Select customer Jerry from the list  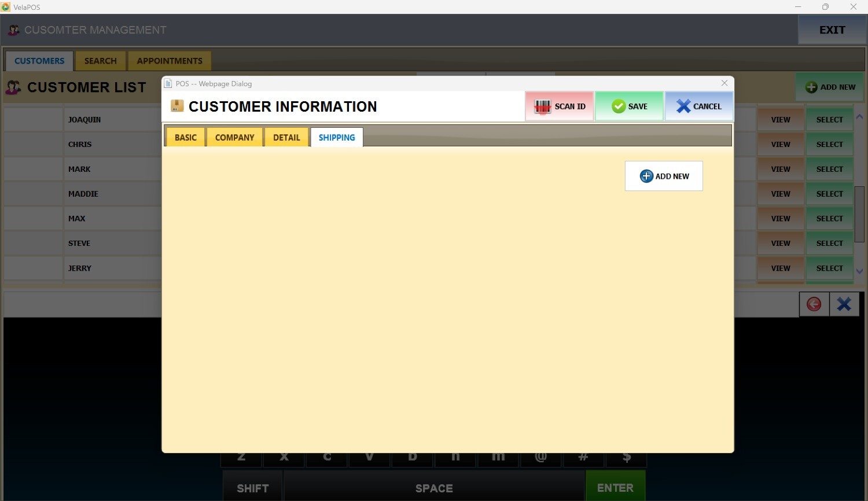[x=829, y=268]
